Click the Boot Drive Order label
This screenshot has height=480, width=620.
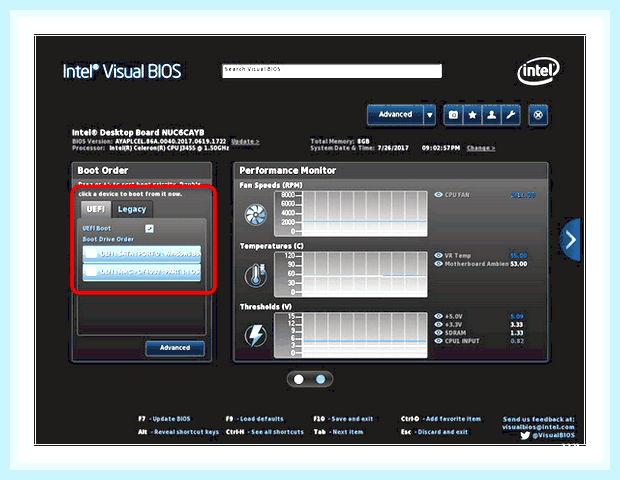click(108, 239)
